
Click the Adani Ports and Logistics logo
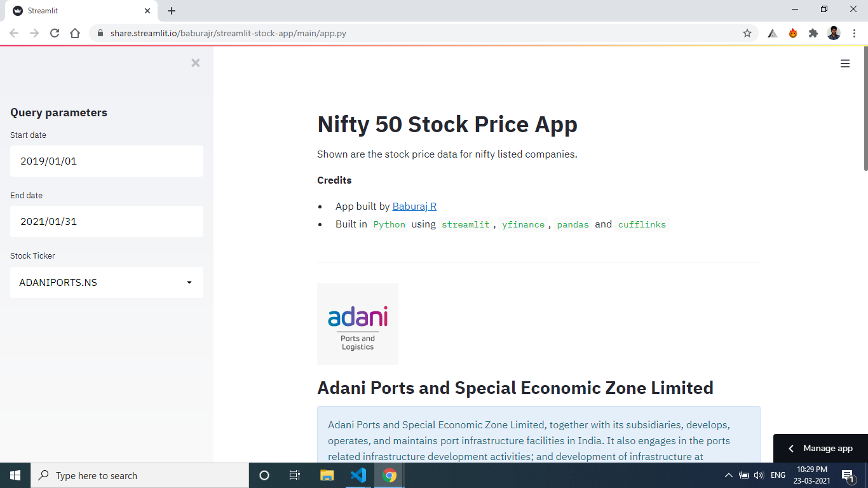pos(358,324)
